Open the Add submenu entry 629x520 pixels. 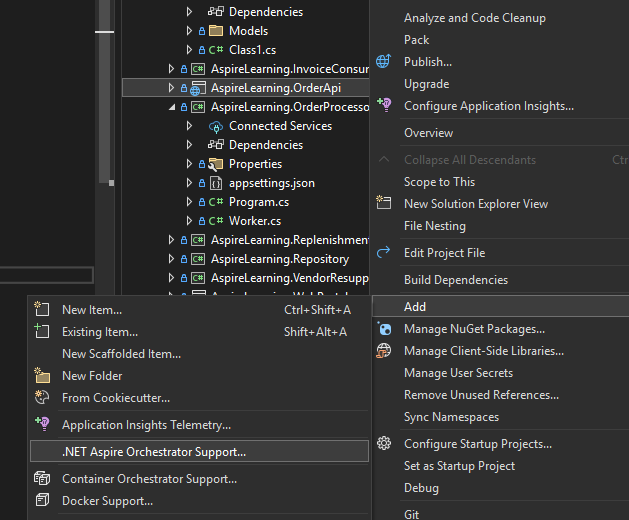tap(501, 307)
